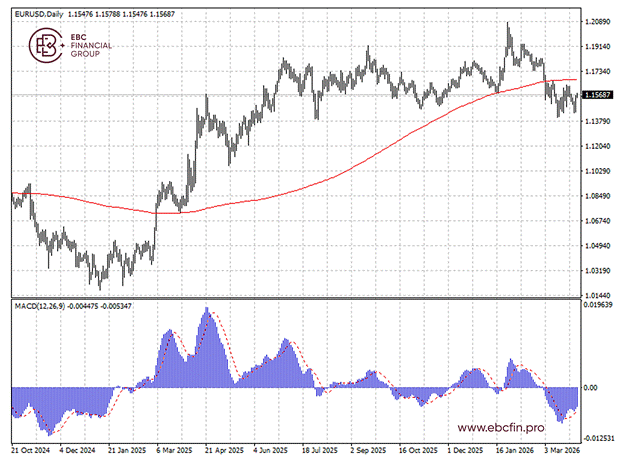Click the EURUSD.Daily chart title
The height and width of the screenshot is (465, 625).
41,10
